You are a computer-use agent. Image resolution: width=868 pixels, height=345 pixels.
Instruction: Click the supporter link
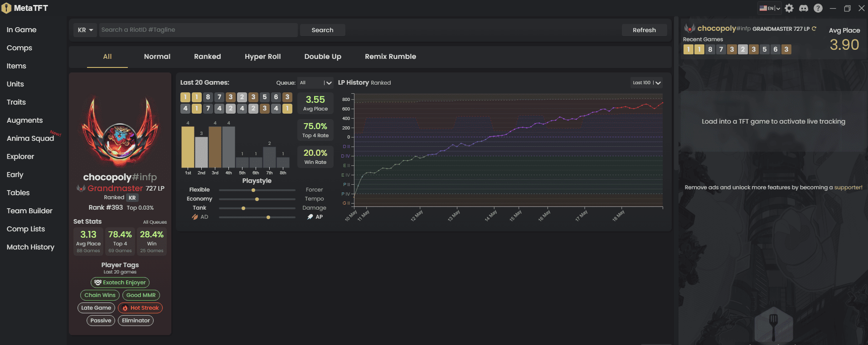[x=848, y=187]
